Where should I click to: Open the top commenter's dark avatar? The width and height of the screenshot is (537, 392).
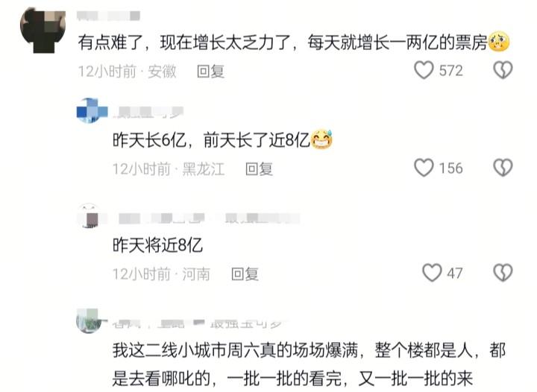[43, 31]
